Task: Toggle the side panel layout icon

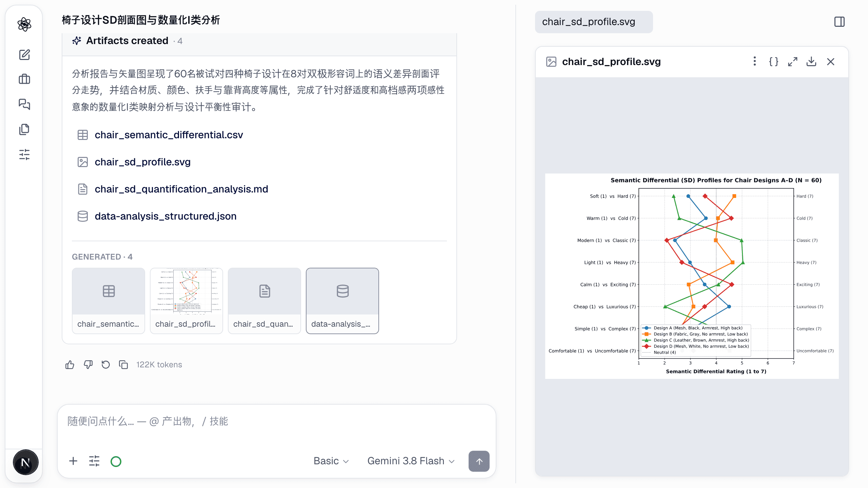Action: [840, 22]
